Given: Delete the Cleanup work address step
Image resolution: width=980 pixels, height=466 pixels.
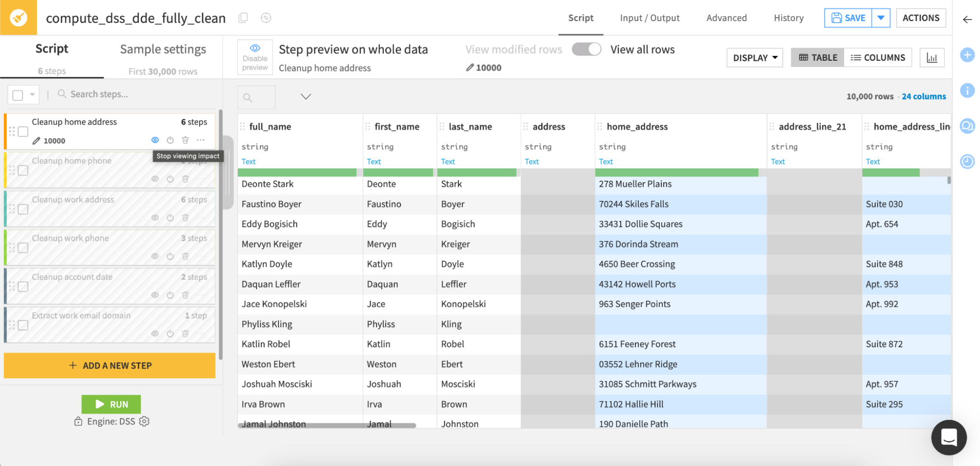Looking at the screenshot, I should (185, 218).
